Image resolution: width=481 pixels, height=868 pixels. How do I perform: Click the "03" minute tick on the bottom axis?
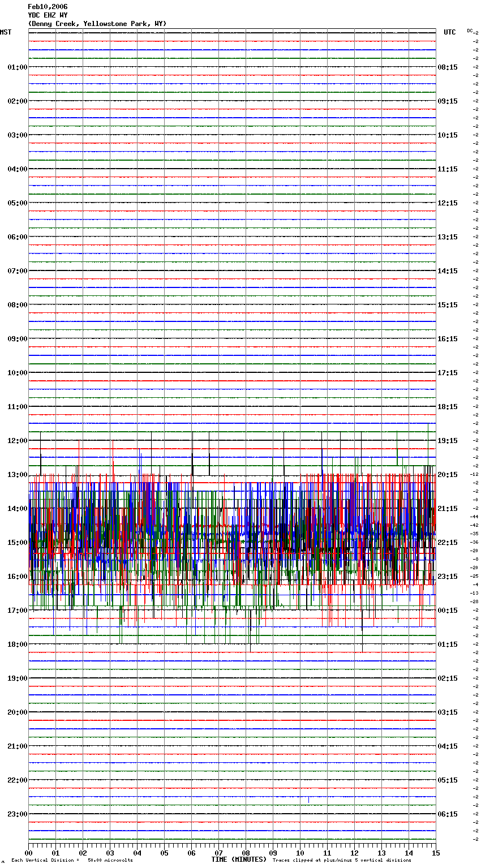coord(110,853)
